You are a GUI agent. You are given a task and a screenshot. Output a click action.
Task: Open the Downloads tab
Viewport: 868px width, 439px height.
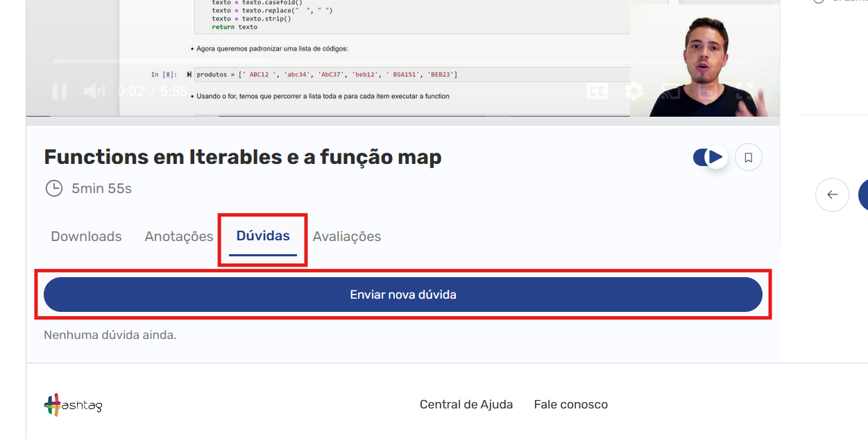[86, 237]
